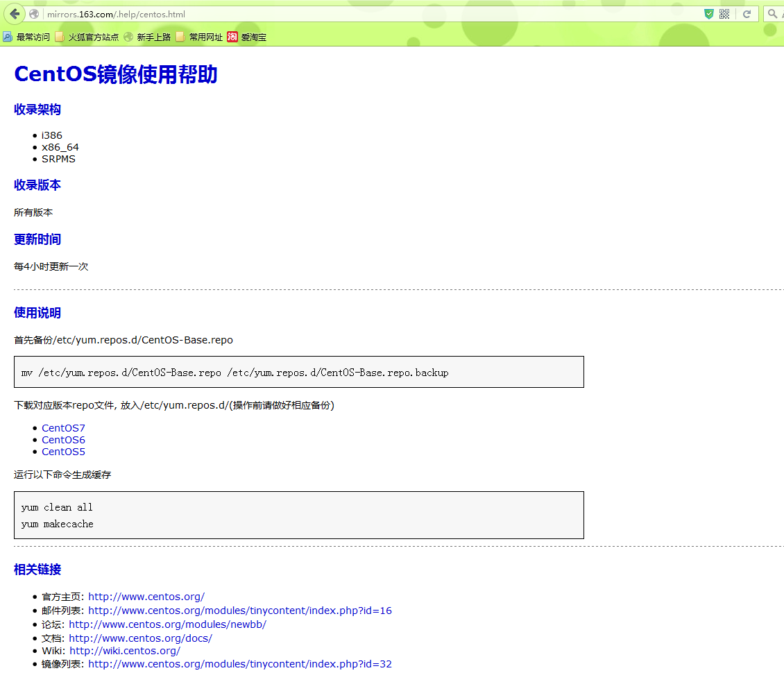The image size is (784, 682).
Task: Open the mailing list id=16 link
Action: [240, 611]
